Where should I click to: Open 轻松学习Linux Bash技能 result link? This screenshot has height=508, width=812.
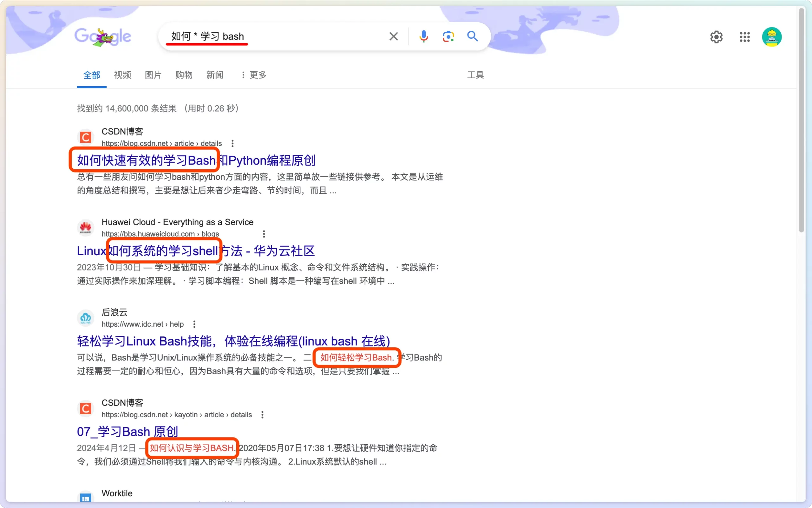pyautogui.click(x=233, y=341)
